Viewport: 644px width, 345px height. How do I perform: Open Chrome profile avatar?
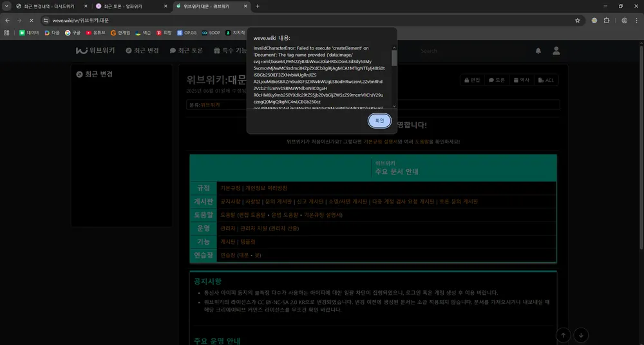[624, 20]
